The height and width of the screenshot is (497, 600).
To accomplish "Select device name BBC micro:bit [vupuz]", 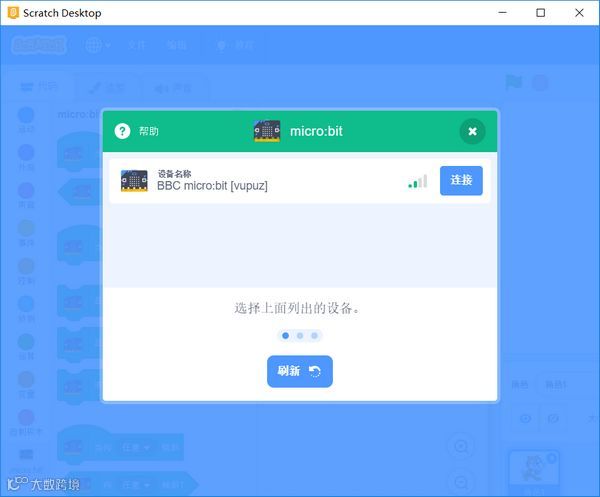I will [x=212, y=186].
